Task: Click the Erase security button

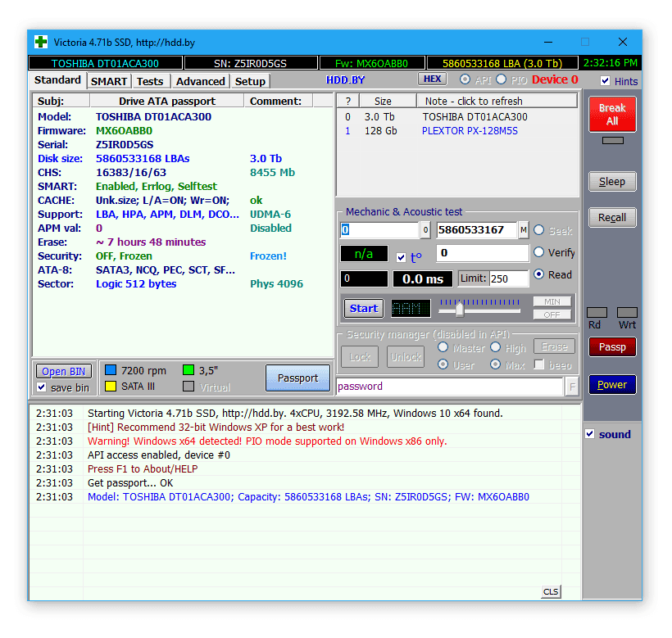Action: (x=554, y=346)
